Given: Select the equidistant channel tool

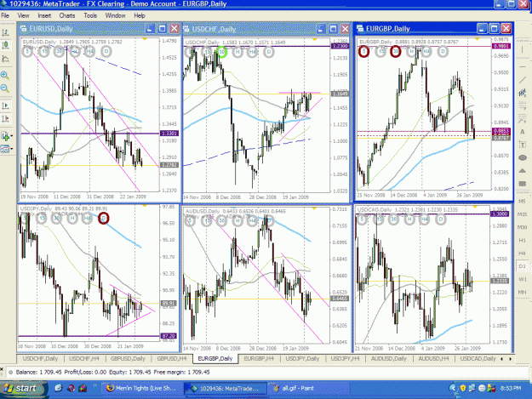Looking at the screenshot, I should coord(522,92).
